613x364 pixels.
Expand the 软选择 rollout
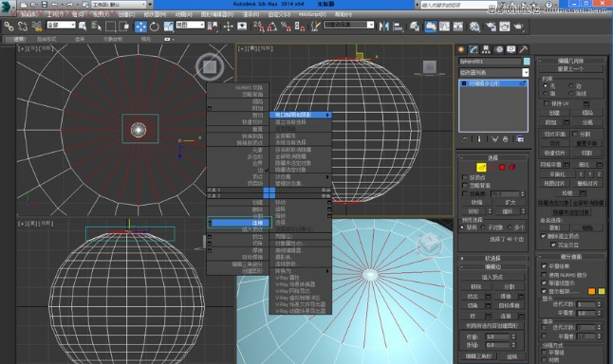pyautogui.click(x=492, y=258)
